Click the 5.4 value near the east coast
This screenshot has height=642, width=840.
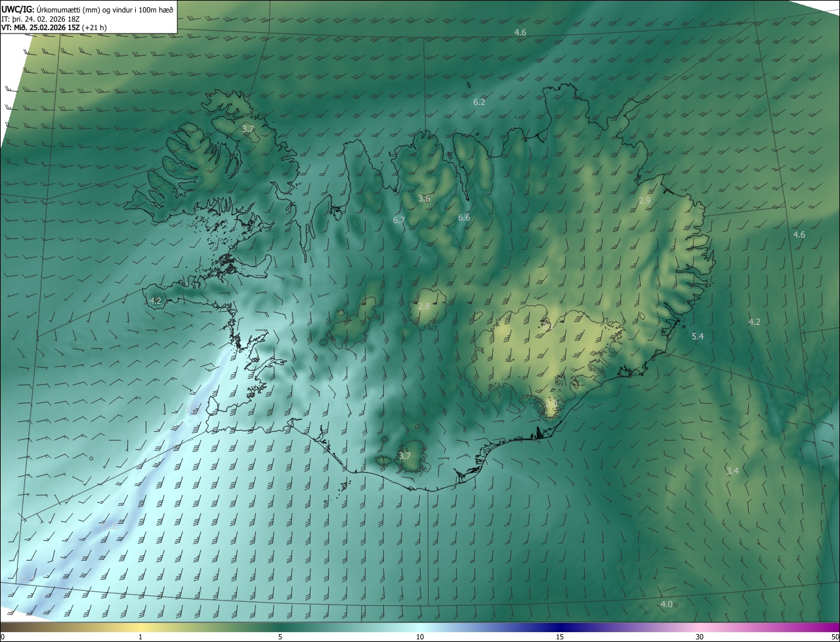(698, 336)
